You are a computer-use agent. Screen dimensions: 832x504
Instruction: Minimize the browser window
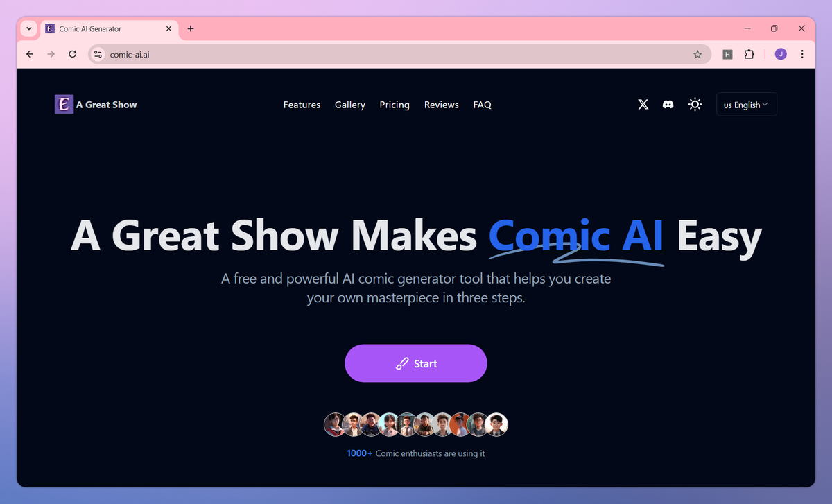tap(748, 28)
